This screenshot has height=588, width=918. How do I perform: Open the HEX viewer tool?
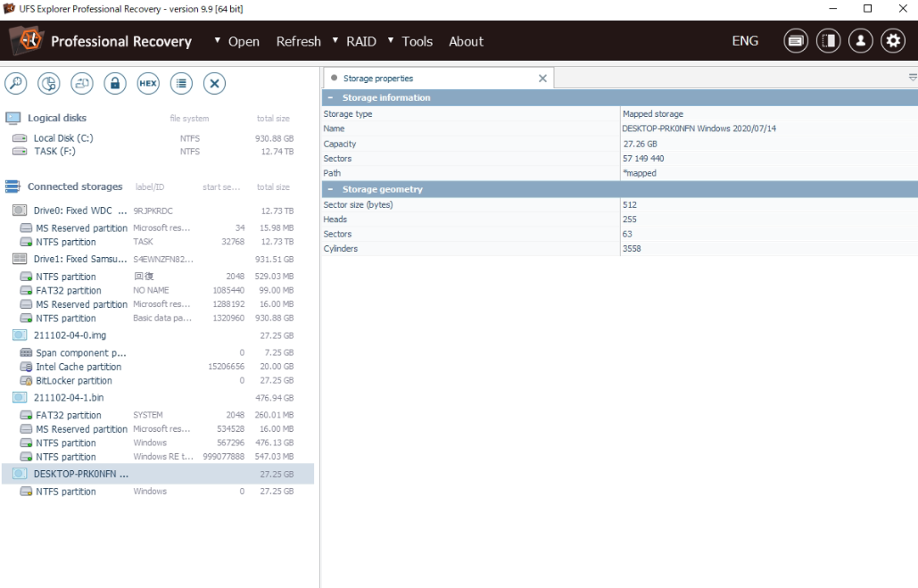tap(148, 83)
